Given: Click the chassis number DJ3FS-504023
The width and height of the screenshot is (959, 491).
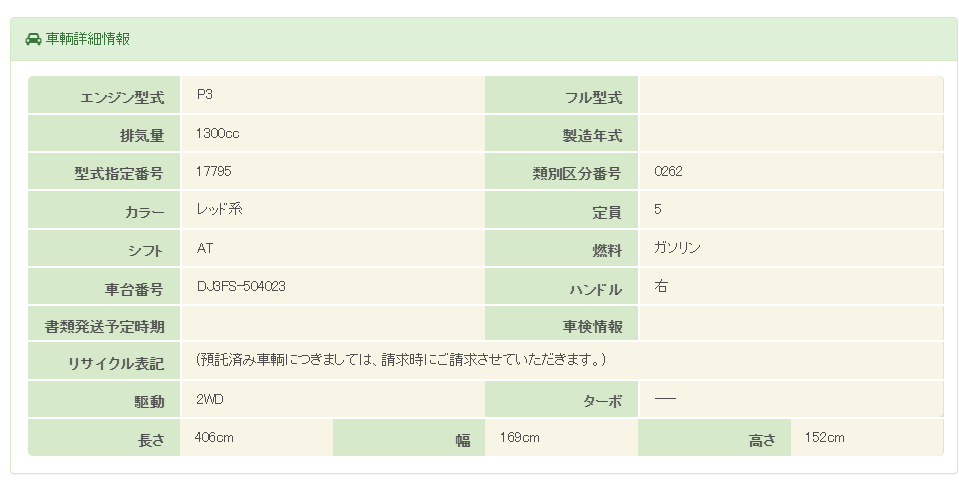Looking at the screenshot, I should (242, 286).
